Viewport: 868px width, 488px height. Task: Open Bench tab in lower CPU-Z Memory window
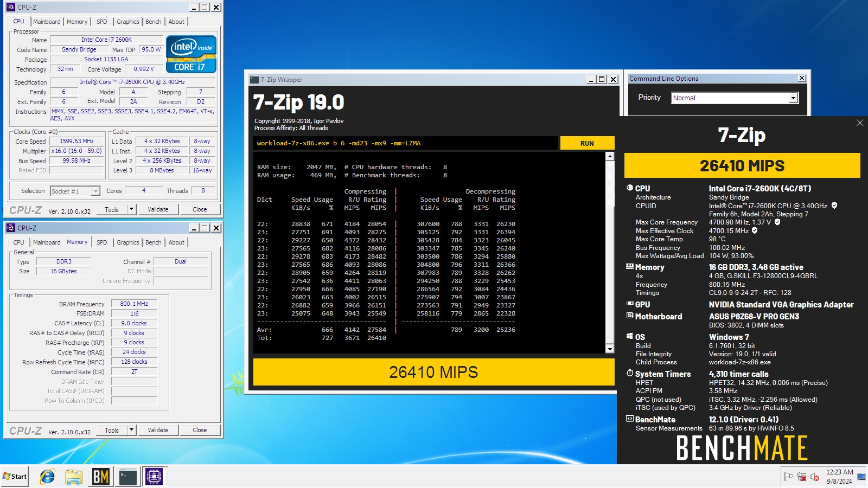154,242
